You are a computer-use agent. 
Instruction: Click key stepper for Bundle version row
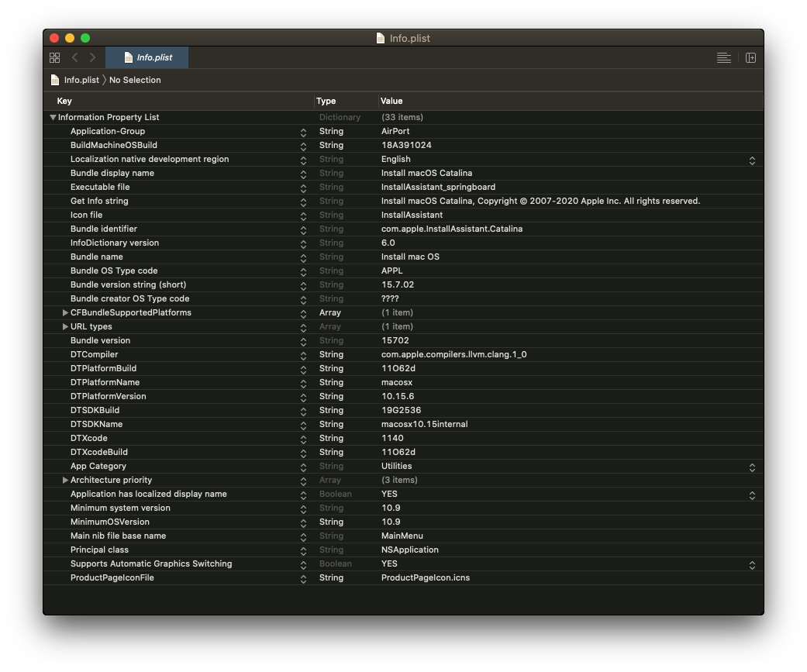(x=303, y=342)
